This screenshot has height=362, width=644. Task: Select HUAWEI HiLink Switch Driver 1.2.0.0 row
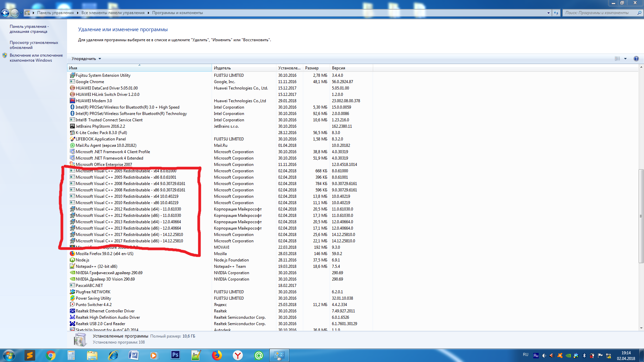pyautogui.click(x=220, y=95)
